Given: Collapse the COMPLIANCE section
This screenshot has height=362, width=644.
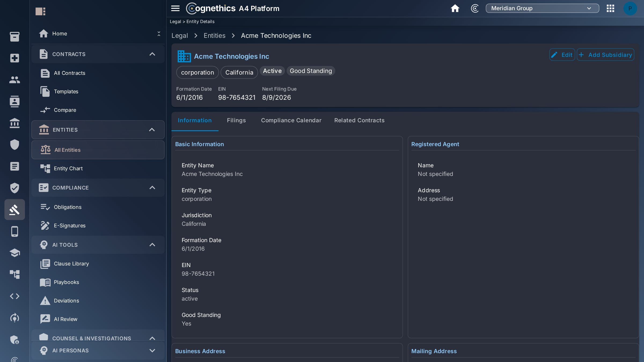Looking at the screenshot, I should 152,188.
